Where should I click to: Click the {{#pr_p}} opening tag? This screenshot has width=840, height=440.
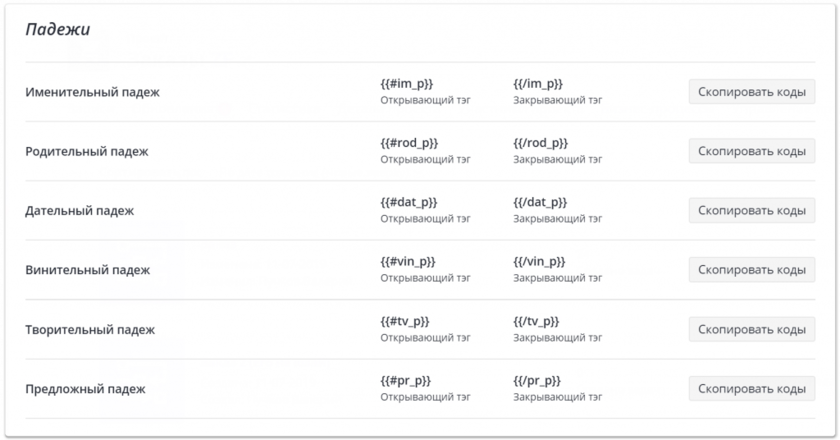click(405, 381)
